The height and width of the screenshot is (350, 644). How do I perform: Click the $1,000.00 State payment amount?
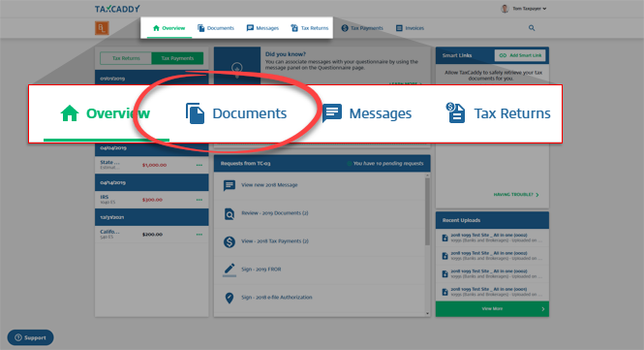[x=154, y=165]
